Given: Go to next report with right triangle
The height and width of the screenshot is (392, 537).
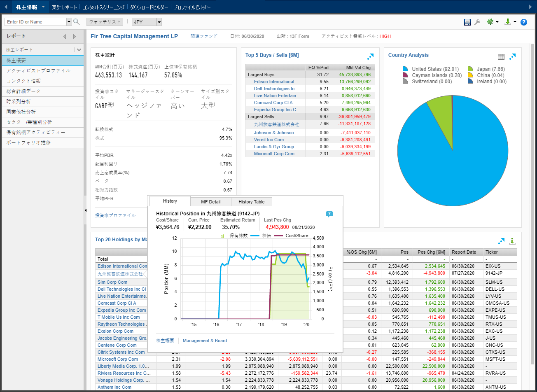Looking at the screenshot, I should 75,37.
